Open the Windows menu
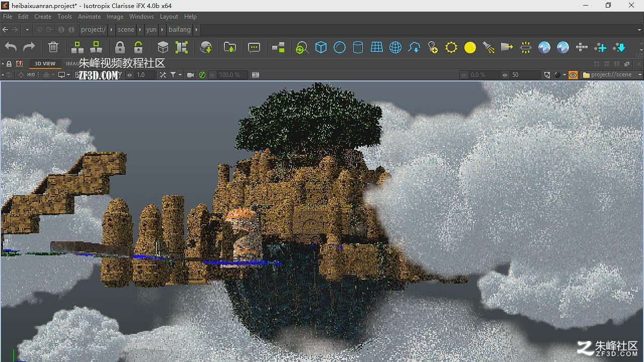Image resolution: width=644 pixels, height=362 pixels. [141, 17]
